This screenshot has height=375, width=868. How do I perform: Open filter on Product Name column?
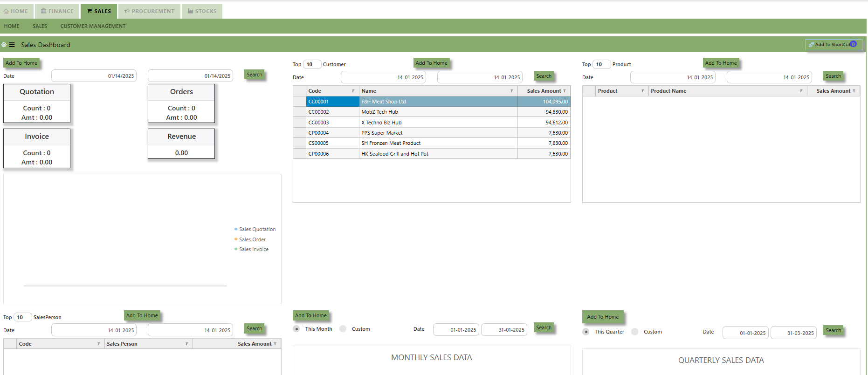pyautogui.click(x=801, y=91)
